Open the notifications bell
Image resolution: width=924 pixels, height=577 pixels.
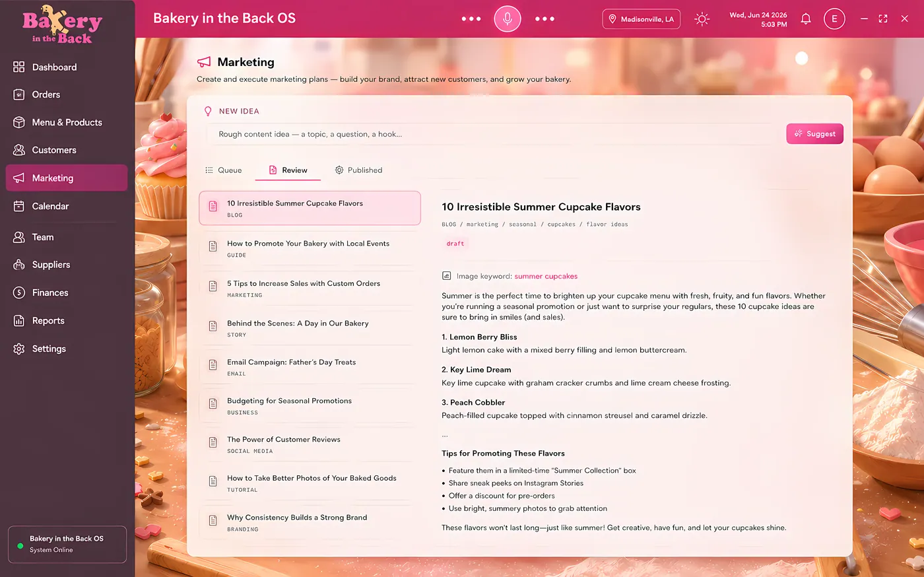click(x=805, y=18)
